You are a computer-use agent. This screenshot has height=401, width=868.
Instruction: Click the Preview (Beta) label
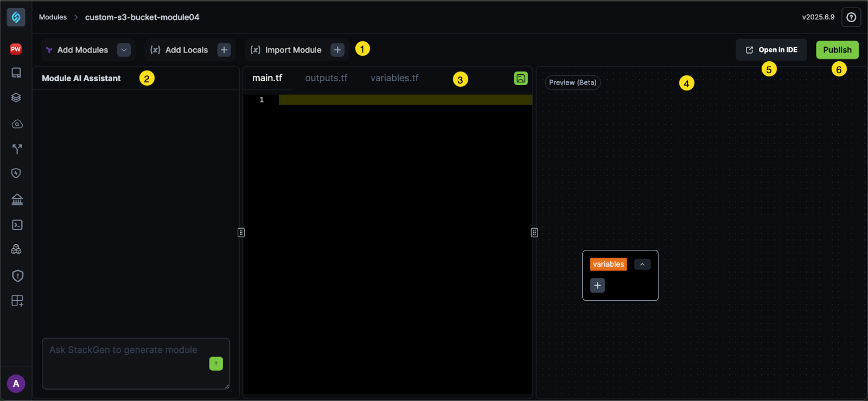(572, 82)
